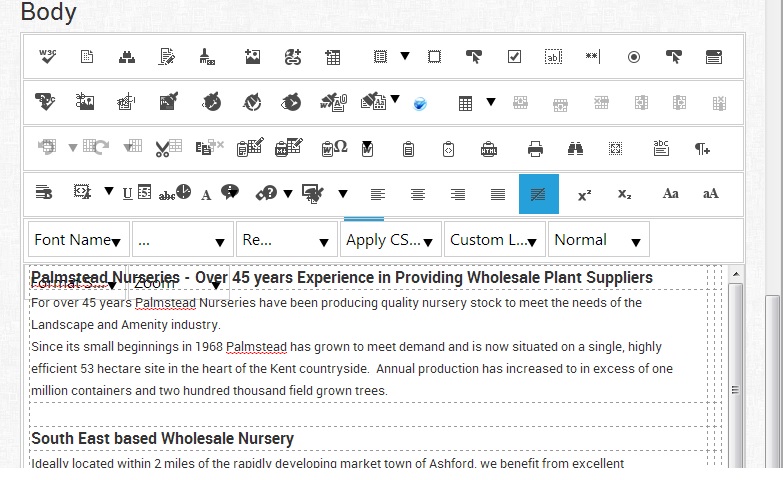Screen dimensions: 783x480
Task: Open the Apply CSS Class dropdown
Action: point(391,240)
